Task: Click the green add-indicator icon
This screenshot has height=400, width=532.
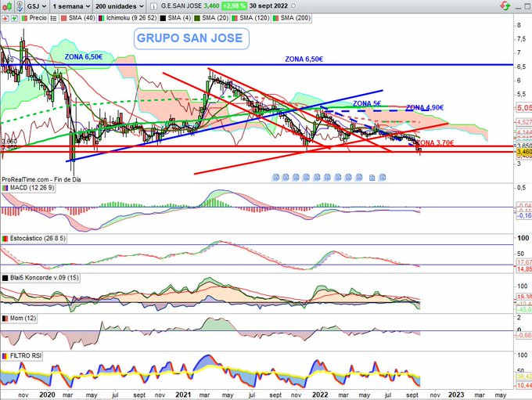Action: [14, 18]
